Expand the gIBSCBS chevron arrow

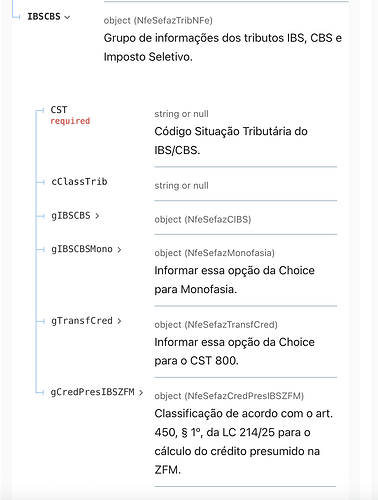click(97, 216)
